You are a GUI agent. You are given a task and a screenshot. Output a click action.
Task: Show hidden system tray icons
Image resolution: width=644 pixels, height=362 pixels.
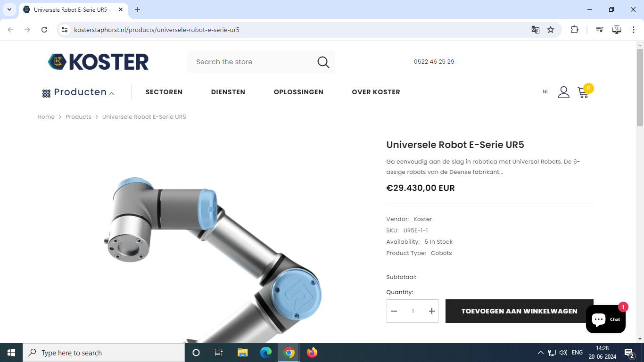point(540,353)
